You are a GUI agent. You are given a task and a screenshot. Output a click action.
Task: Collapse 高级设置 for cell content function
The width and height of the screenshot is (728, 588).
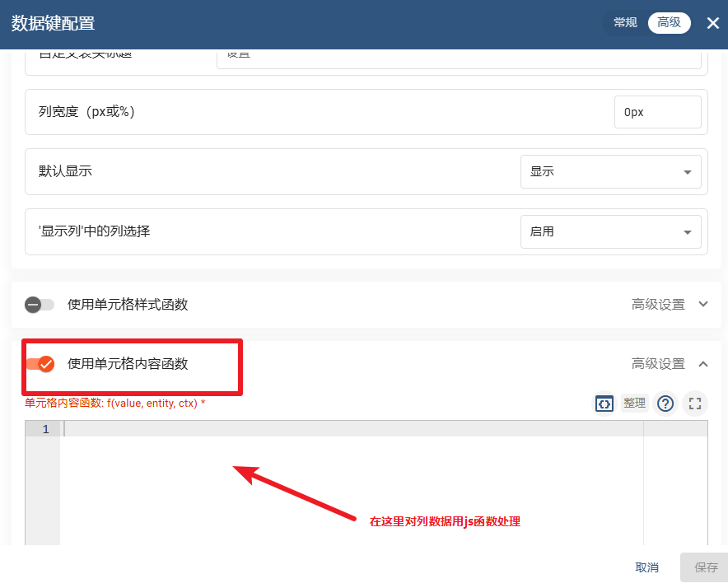(x=670, y=364)
